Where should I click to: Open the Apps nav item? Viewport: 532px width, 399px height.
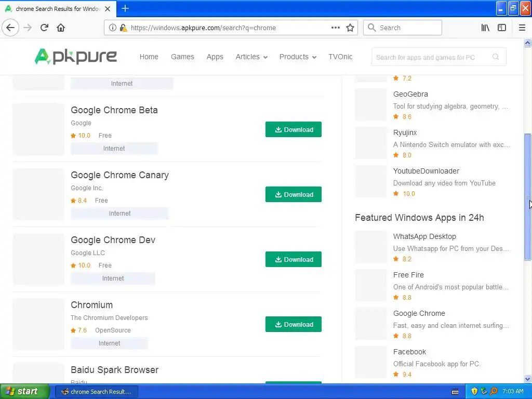pos(215,57)
